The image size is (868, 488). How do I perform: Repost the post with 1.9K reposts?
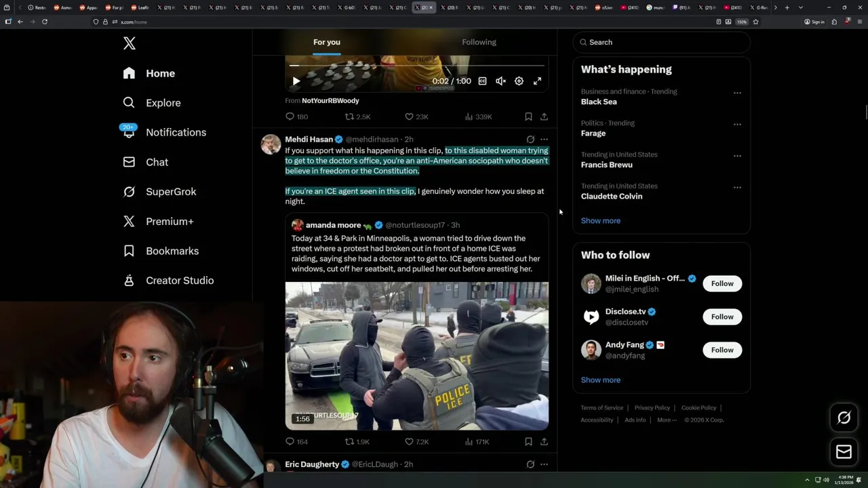point(357,442)
